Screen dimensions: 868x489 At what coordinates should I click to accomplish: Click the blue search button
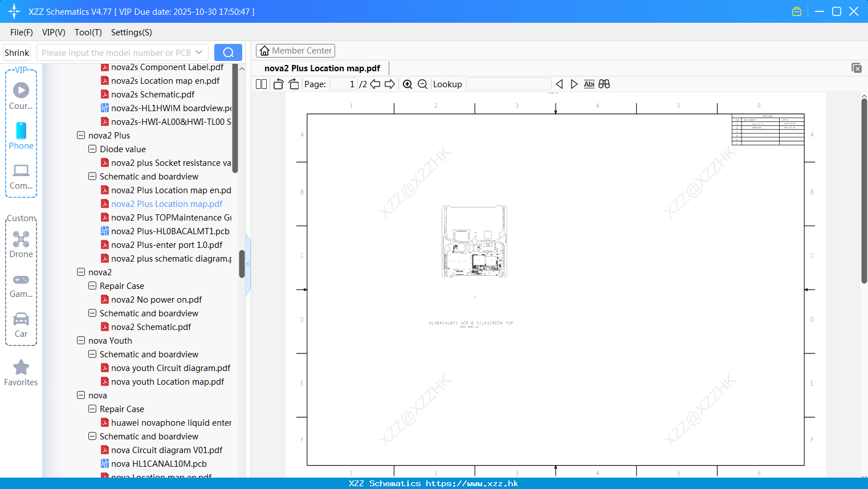[x=228, y=52]
